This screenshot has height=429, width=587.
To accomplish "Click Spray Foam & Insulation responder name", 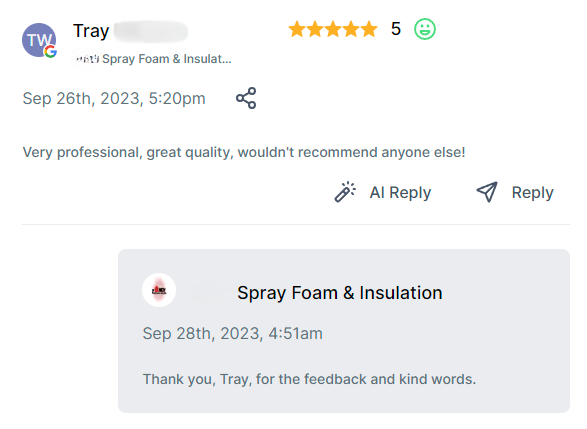I will click(340, 293).
